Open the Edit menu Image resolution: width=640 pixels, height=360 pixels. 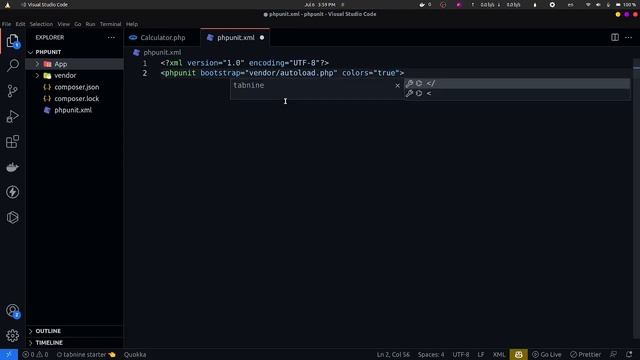pos(20,24)
